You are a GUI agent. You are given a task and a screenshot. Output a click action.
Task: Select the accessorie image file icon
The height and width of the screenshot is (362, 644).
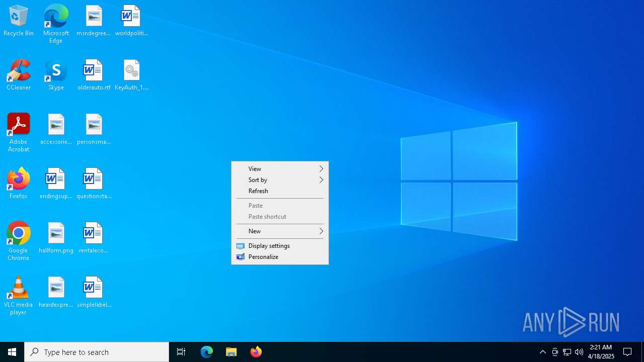coord(56,130)
